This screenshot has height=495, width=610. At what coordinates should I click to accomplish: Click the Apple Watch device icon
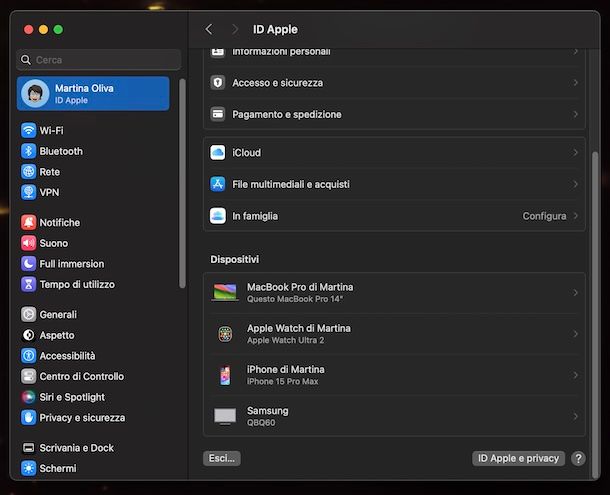225,334
